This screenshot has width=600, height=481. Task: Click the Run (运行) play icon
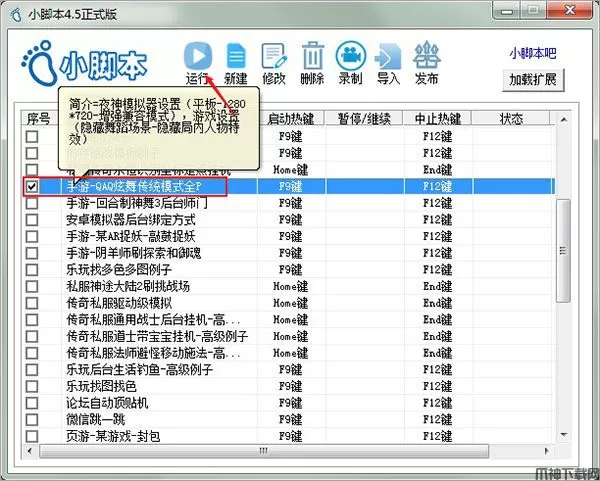click(x=197, y=56)
